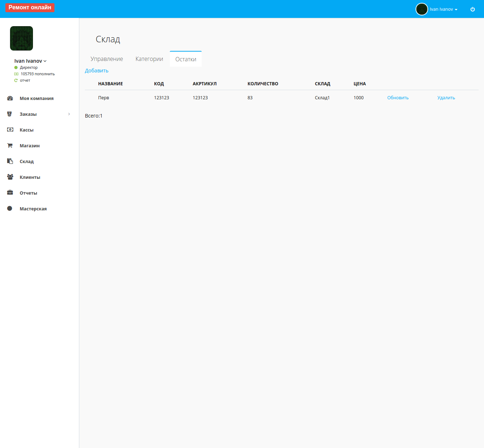Click the Добавить link

pos(97,71)
